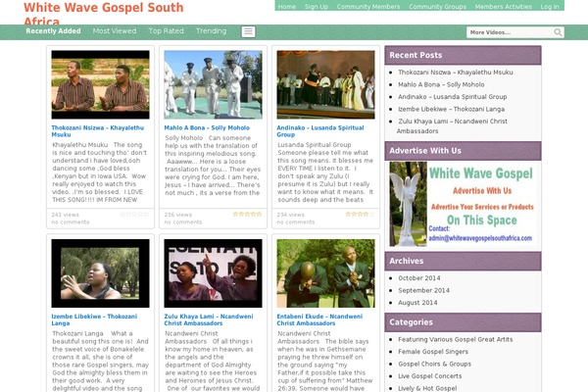Click the title Izembe Libekiwe - Thokozani Langa in the video card
The height and width of the screenshot is (392, 588).
click(94, 319)
